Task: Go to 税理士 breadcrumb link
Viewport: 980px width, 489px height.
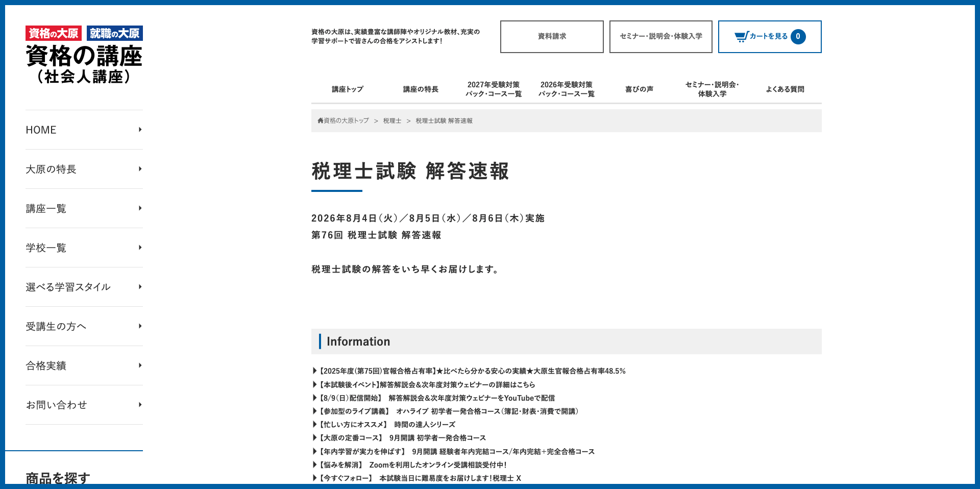Action: tap(392, 121)
